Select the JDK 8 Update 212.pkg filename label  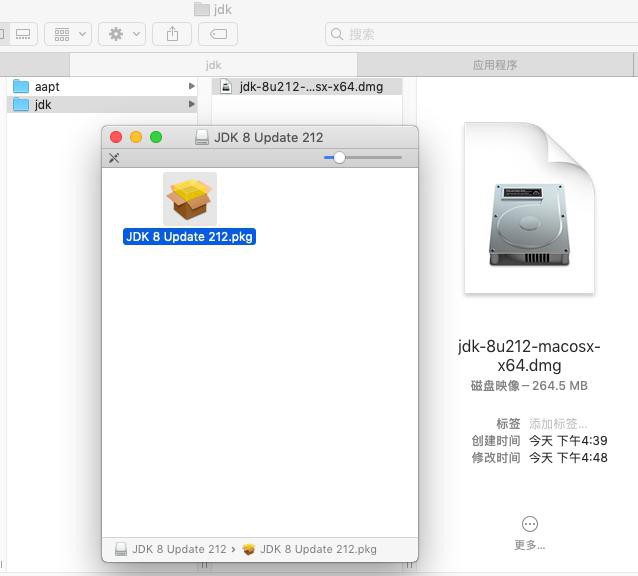189,237
